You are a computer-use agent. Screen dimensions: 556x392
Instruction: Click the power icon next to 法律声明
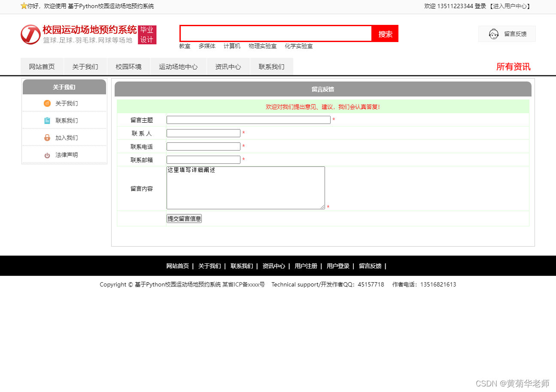pos(47,155)
